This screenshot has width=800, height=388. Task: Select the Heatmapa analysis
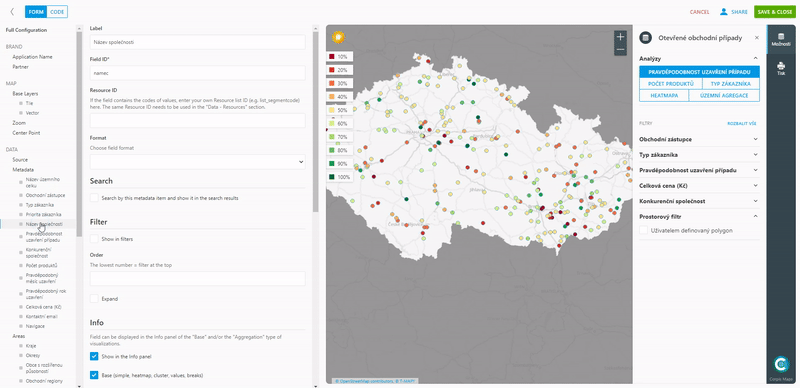coord(664,95)
